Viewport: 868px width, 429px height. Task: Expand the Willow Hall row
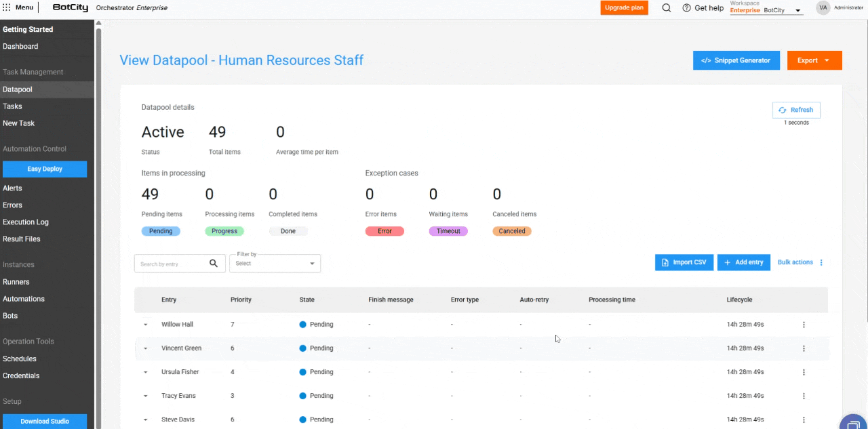coord(145,325)
